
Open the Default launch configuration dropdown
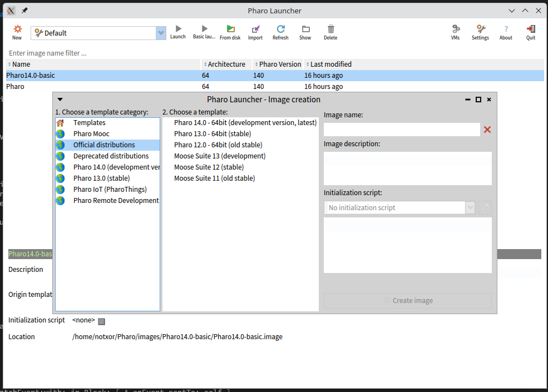[x=161, y=33]
